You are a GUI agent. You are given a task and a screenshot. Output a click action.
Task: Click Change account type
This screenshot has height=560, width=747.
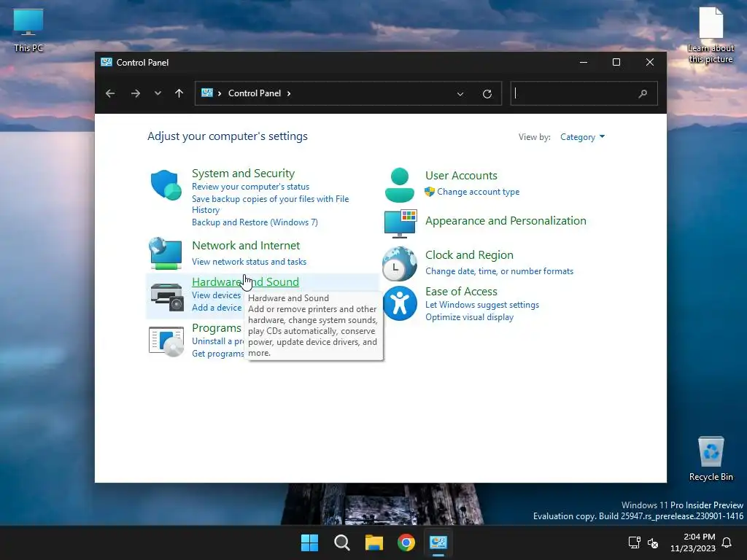[x=479, y=192]
